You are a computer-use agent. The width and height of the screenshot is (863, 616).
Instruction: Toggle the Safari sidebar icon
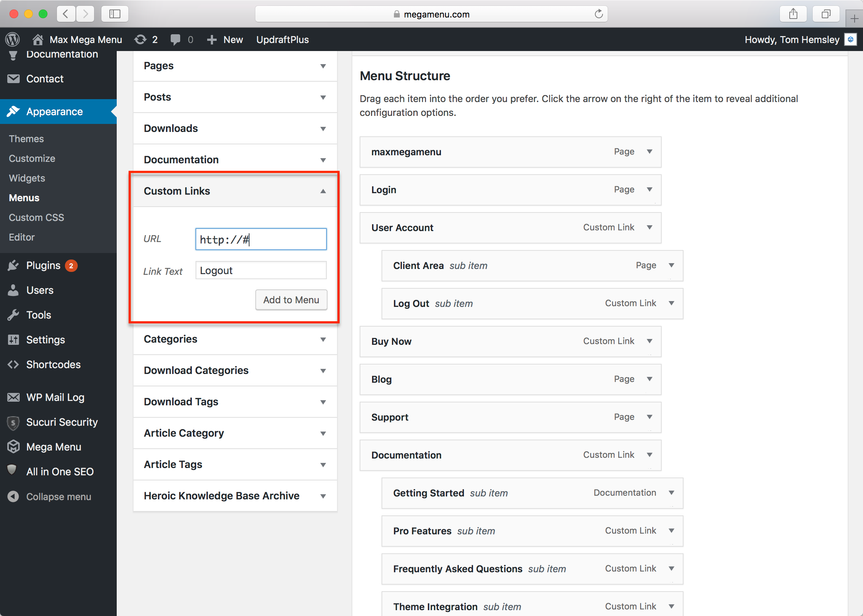115,14
